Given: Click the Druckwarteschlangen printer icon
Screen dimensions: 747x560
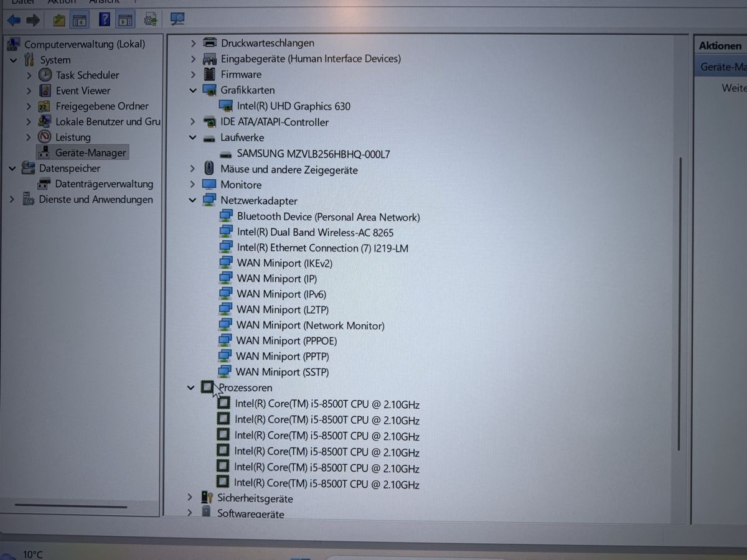Looking at the screenshot, I should (210, 43).
